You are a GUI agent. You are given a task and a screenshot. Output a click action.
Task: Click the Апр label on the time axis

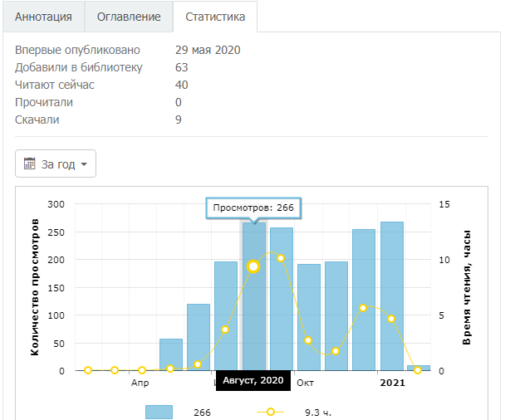click(x=140, y=383)
